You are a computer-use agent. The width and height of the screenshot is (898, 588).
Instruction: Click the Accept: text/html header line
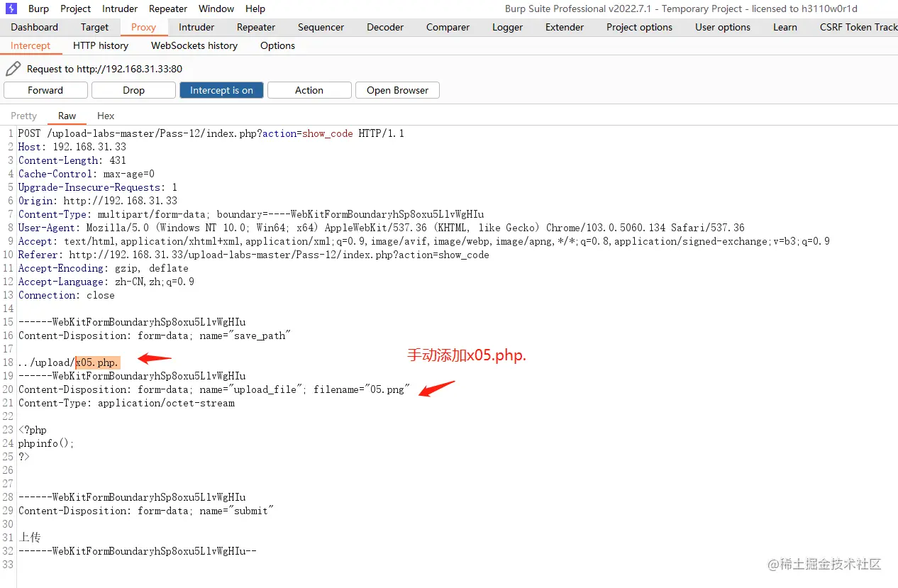pyautogui.click(x=424, y=241)
